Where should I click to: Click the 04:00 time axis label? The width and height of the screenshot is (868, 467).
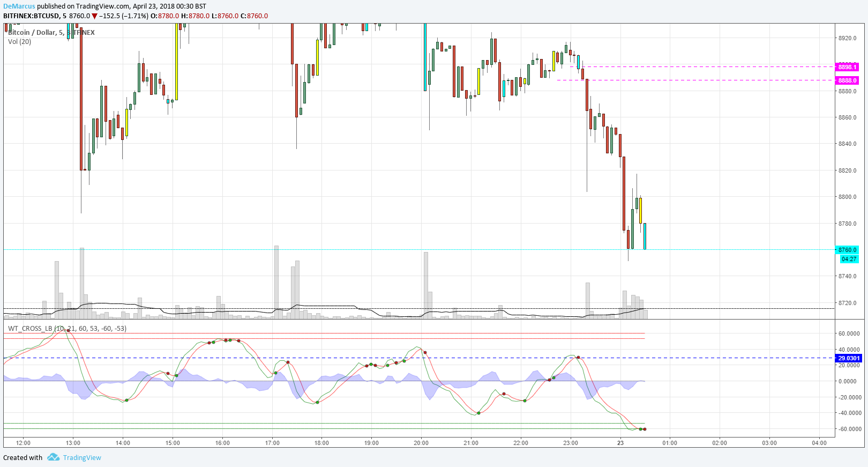coord(819,443)
